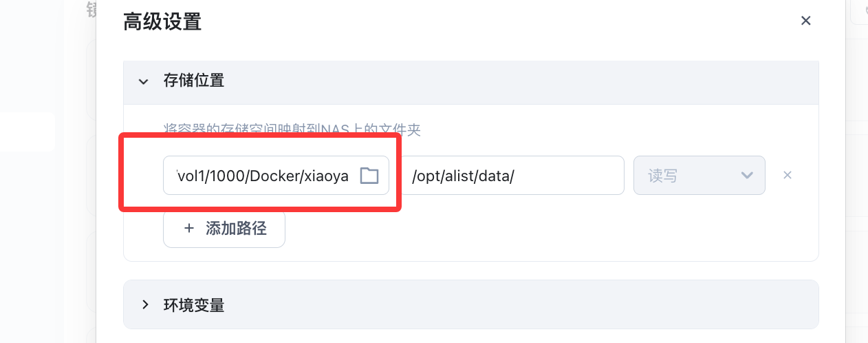Click the 环境变量 section title
Image resolution: width=868 pixels, height=343 pixels.
(194, 304)
